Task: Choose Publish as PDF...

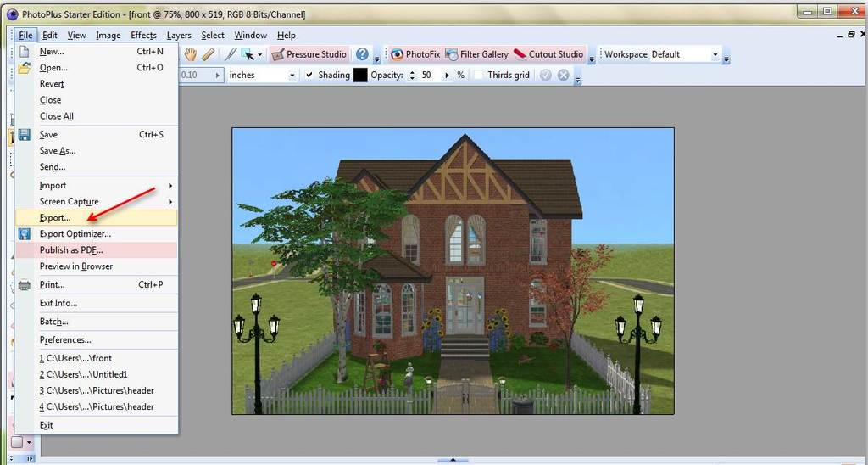Action: point(97,250)
